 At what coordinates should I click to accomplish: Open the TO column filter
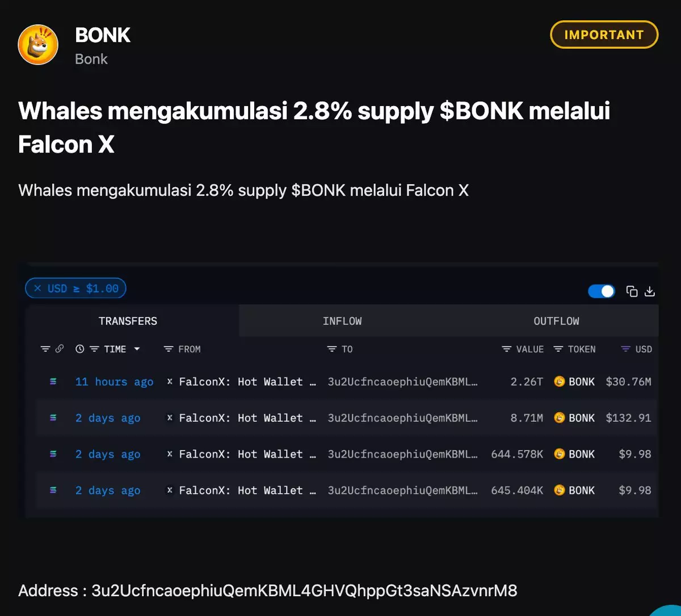333,349
